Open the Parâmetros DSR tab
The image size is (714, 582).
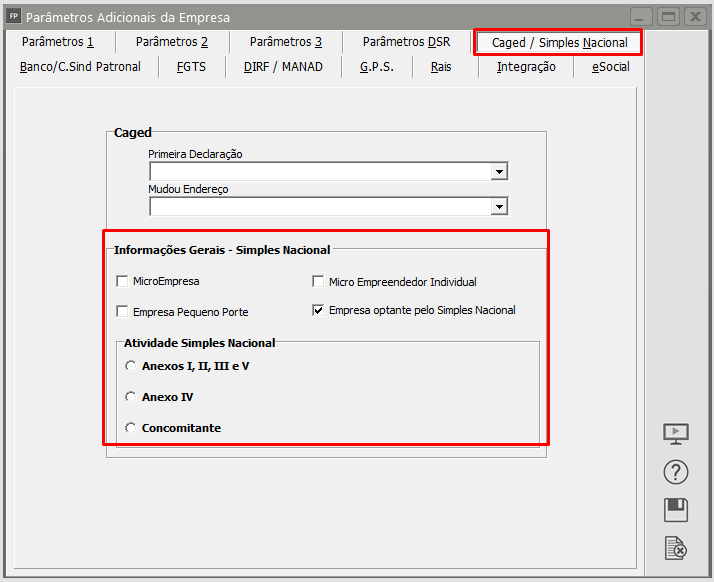(x=406, y=42)
